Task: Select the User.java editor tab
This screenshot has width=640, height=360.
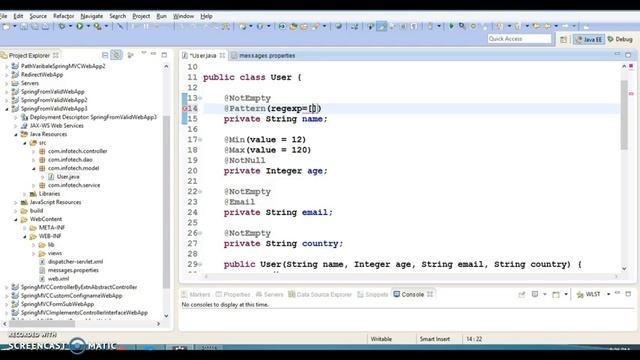Action: (203, 56)
